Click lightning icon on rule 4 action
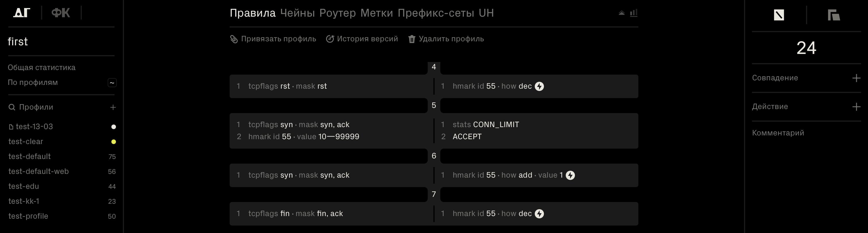The height and width of the screenshot is (233, 868). tap(539, 87)
